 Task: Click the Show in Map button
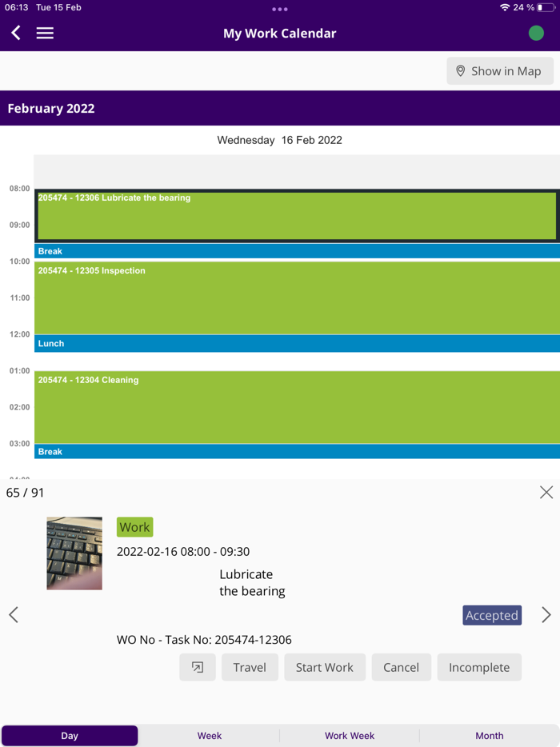[x=500, y=71]
